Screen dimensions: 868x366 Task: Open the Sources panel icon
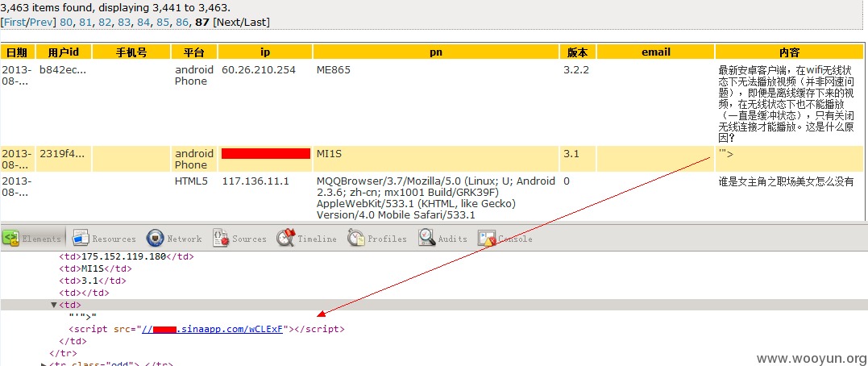click(x=221, y=238)
